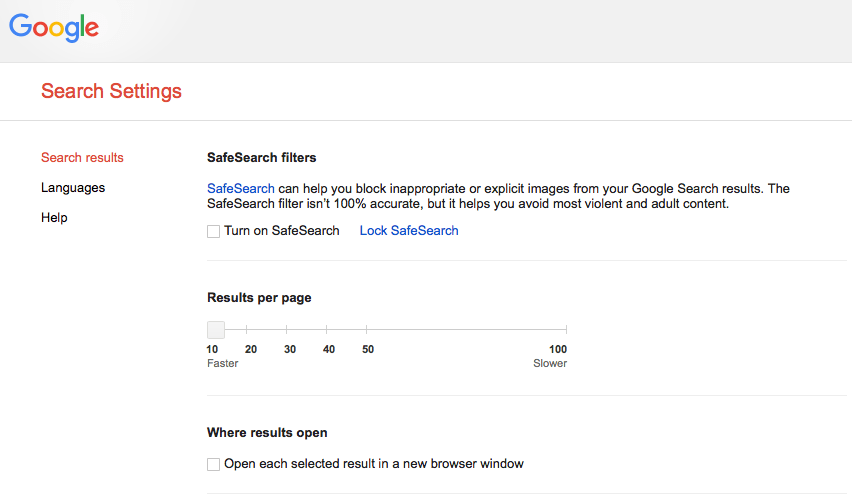Switch to the Languages section
The width and height of the screenshot is (852, 499).
coord(73,188)
